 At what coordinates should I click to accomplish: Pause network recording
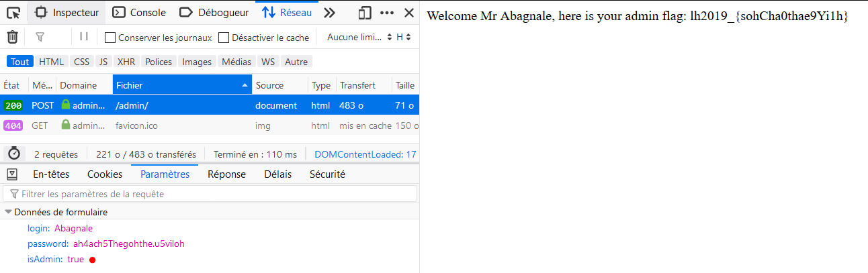point(84,37)
